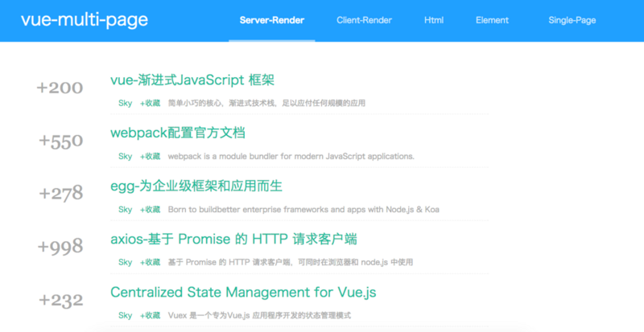Click +收藏 for the egg article
Image resolution: width=644 pixels, height=332 pixels.
pyautogui.click(x=150, y=209)
